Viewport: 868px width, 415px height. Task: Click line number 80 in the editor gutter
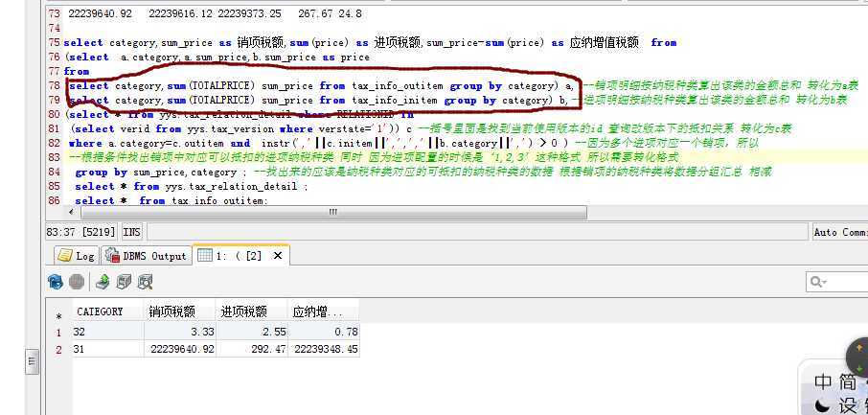(54, 115)
